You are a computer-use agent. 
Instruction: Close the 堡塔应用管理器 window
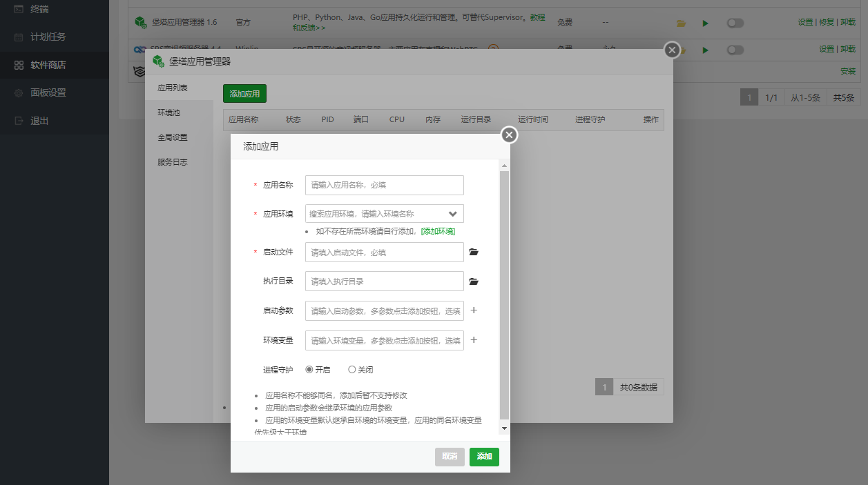pos(671,50)
